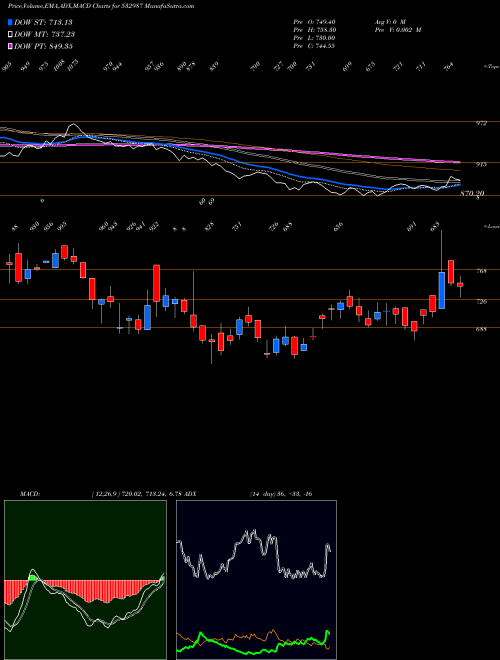Click the 995 low value label above candles
The height and width of the screenshot is (660, 500).
coord(62,227)
